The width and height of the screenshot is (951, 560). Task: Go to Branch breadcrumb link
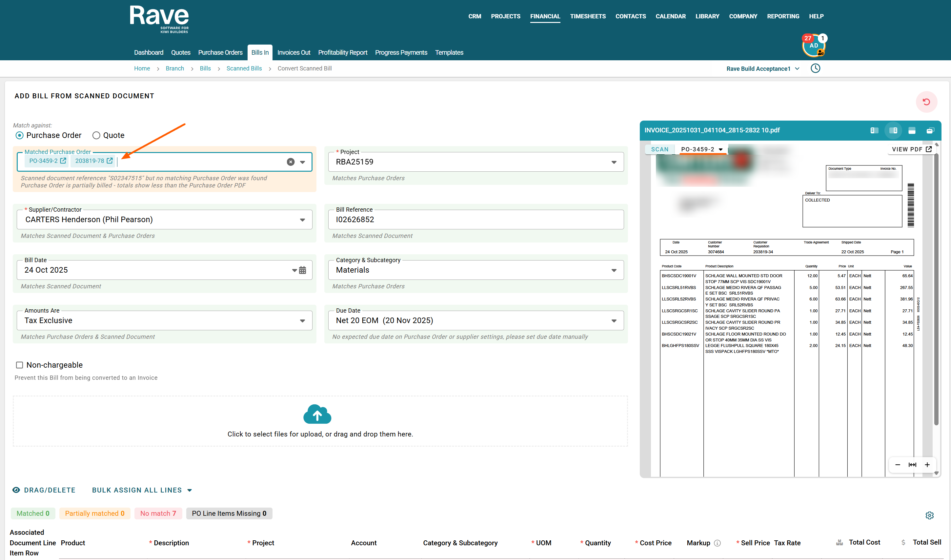tap(175, 68)
